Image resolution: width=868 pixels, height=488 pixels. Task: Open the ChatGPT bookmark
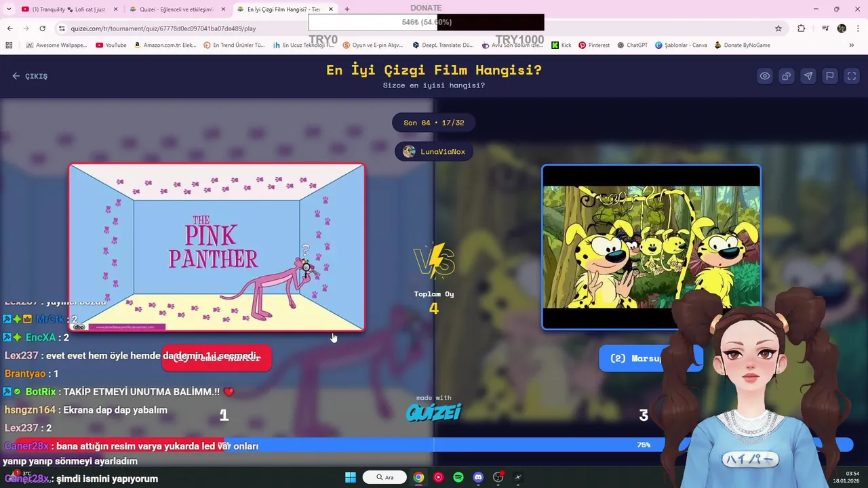[632, 45]
